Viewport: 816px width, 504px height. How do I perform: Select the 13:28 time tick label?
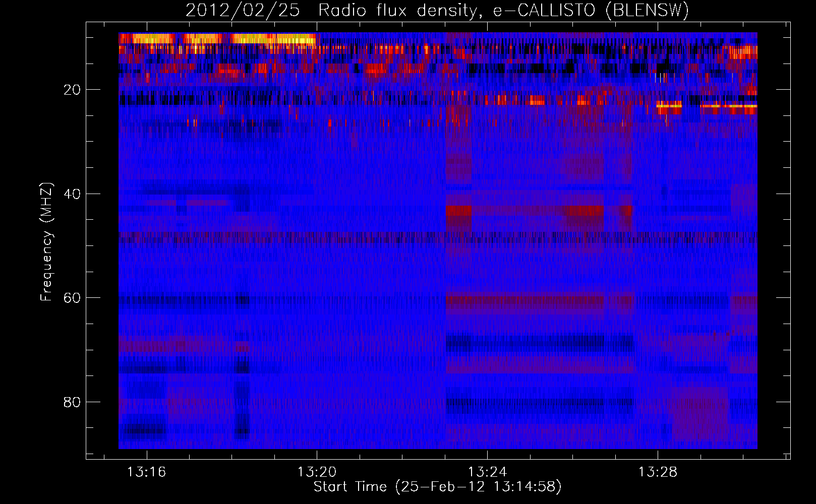tap(658, 472)
